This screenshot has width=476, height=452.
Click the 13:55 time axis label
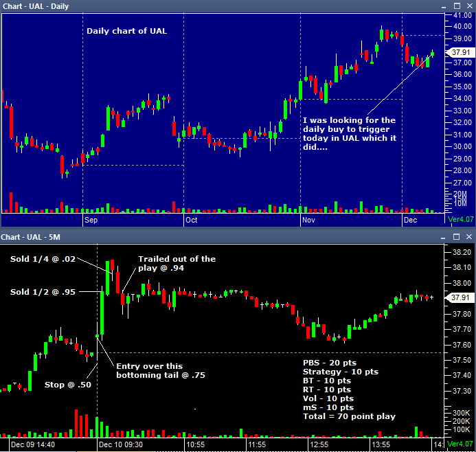pos(381,444)
